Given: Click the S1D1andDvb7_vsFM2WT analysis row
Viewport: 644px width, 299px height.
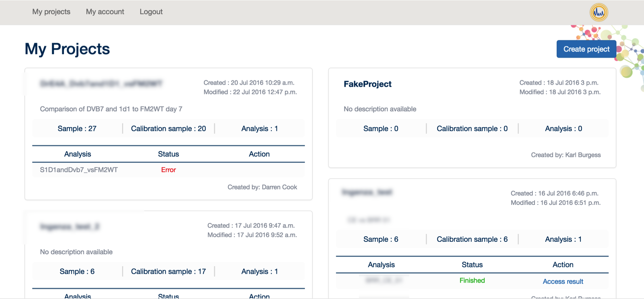Looking at the screenshot, I should (x=168, y=170).
